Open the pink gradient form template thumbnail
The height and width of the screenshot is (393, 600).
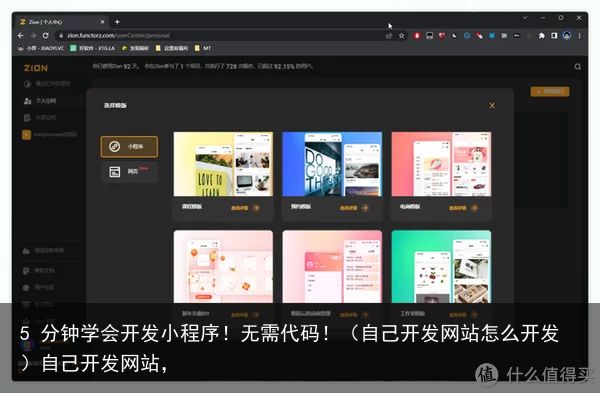click(x=332, y=266)
